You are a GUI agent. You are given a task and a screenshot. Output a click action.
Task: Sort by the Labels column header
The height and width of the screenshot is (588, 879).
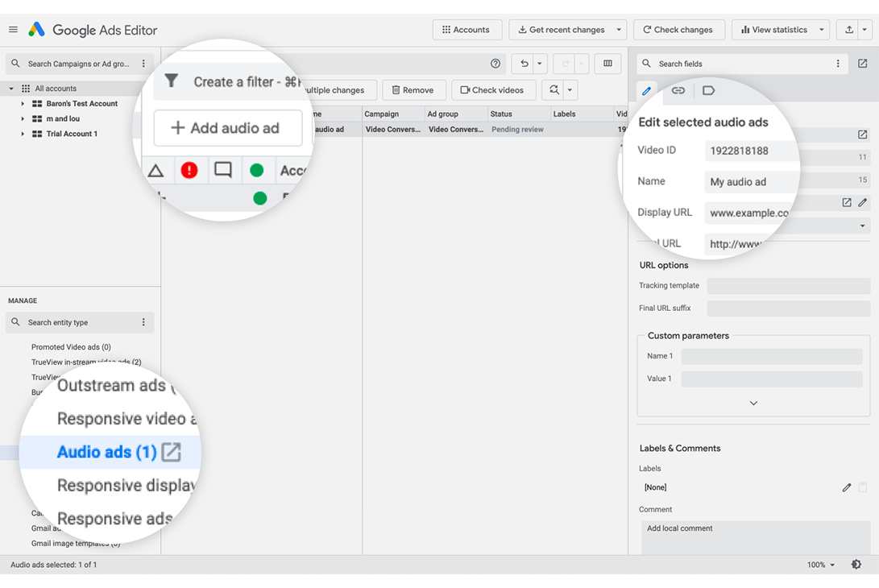point(582,114)
